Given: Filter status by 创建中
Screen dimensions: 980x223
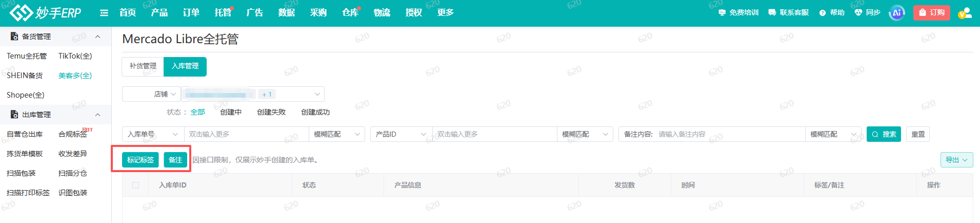Looking at the screenshot, I should click(x=231, y=112).
